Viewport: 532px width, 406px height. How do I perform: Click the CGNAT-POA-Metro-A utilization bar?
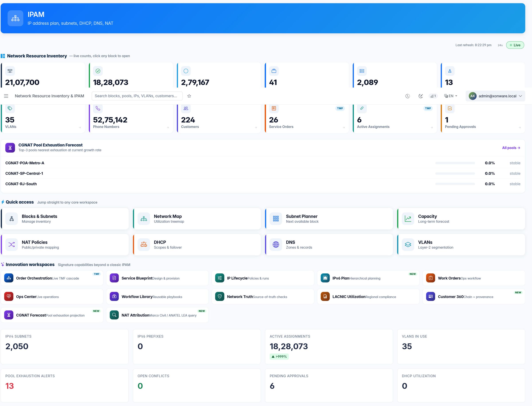[x=455, y=163]
